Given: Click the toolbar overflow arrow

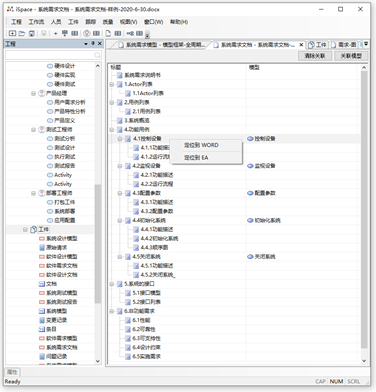Looking at the screenshot, I should pyautogui.click(x=147, y=34).
